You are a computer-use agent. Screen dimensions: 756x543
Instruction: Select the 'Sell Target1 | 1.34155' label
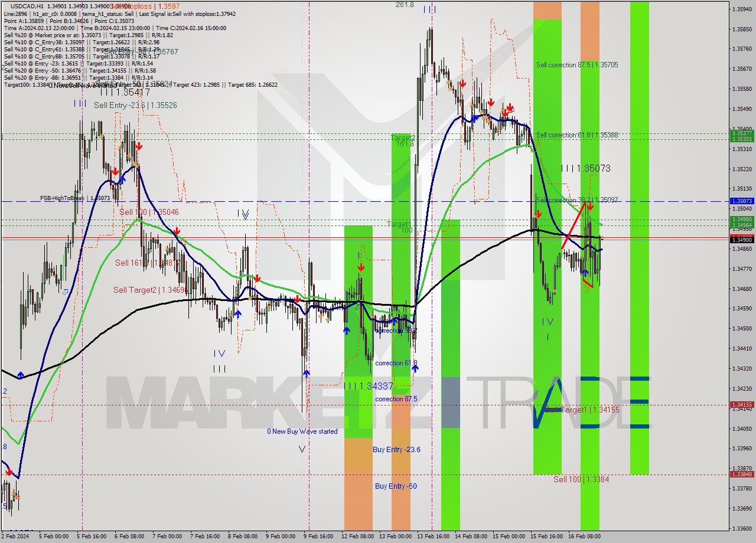[582, 410]
